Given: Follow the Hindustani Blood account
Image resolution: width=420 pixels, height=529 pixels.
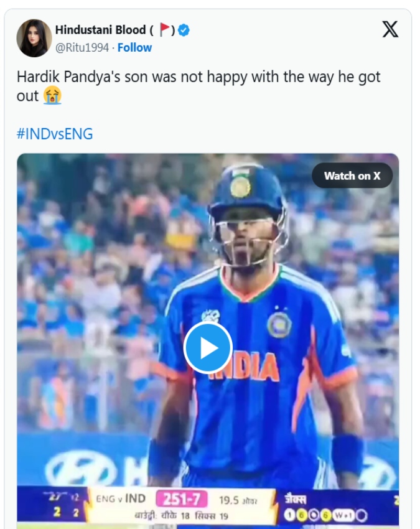Looking at the screenshot, I should pyautogui.click(x=134, y=47).
